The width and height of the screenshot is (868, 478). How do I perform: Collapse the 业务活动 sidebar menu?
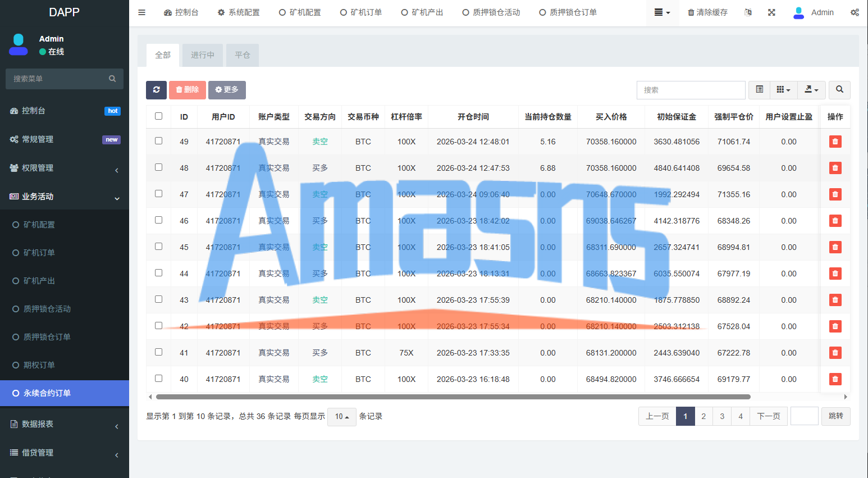point(65,197)
